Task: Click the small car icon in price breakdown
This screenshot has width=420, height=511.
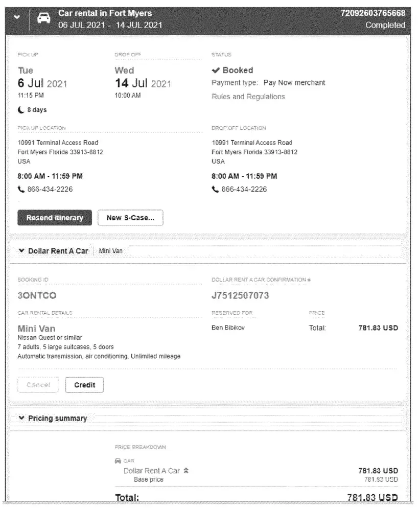Action: (x=118, y=461)
